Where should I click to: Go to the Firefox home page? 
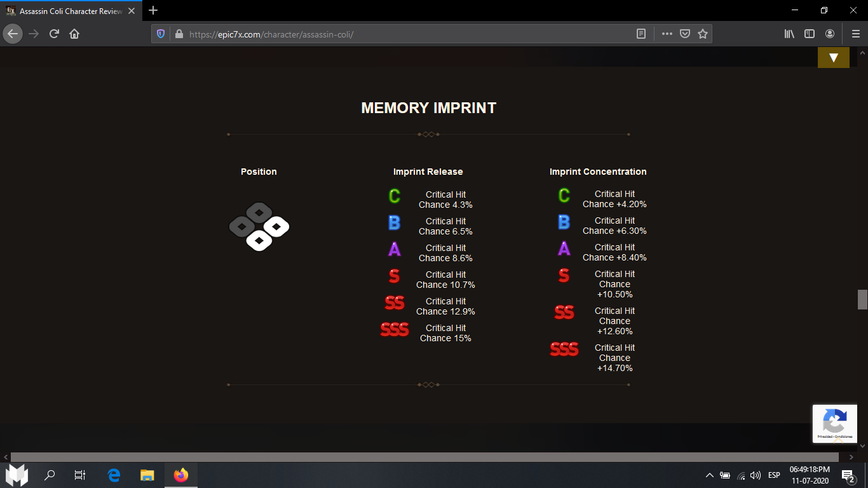74,34
